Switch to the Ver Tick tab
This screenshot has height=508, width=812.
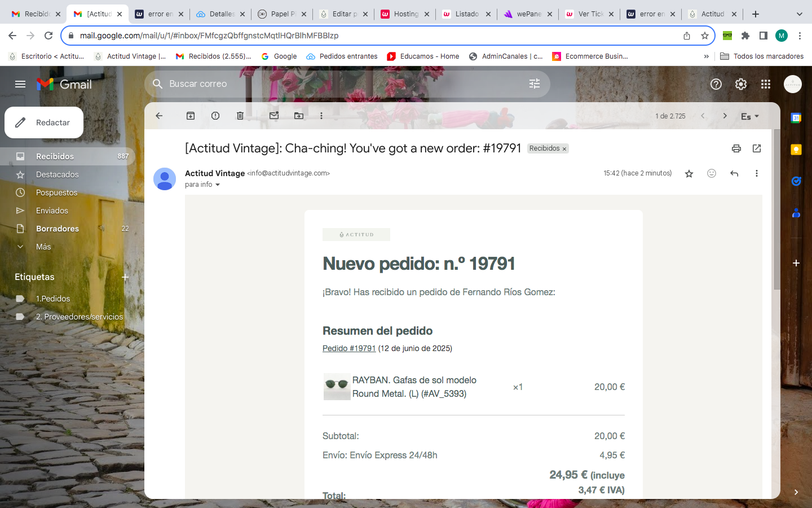[x=589, y=14]
